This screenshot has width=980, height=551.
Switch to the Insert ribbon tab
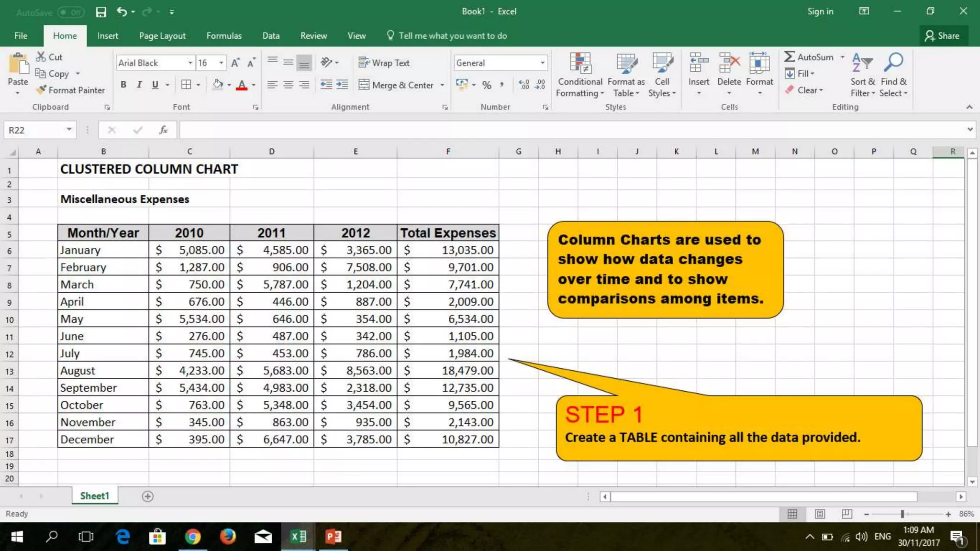coord(108,36)
